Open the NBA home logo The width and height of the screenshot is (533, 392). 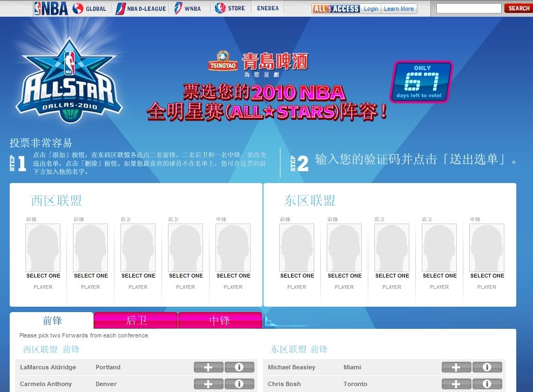[51, 8]
